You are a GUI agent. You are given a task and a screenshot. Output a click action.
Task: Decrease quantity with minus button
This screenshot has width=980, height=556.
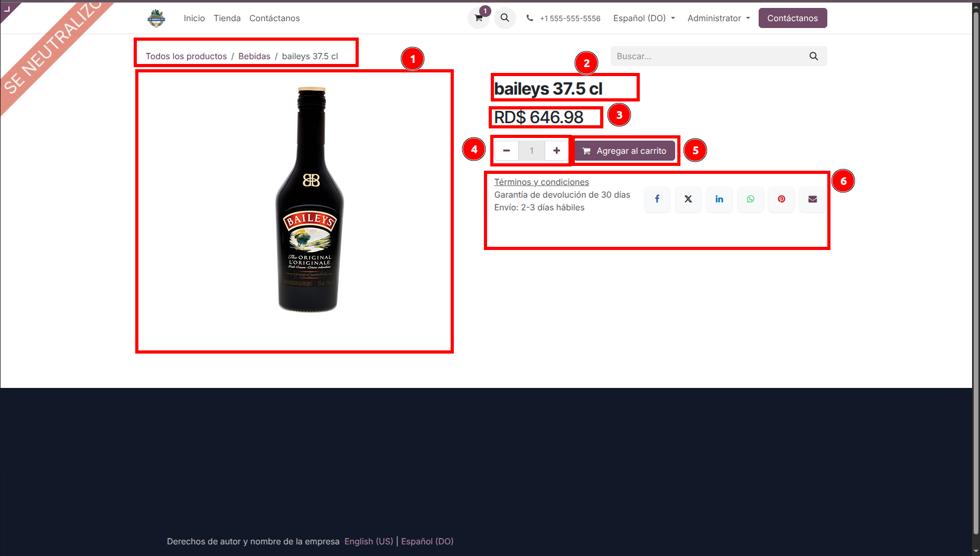(506, 151)
